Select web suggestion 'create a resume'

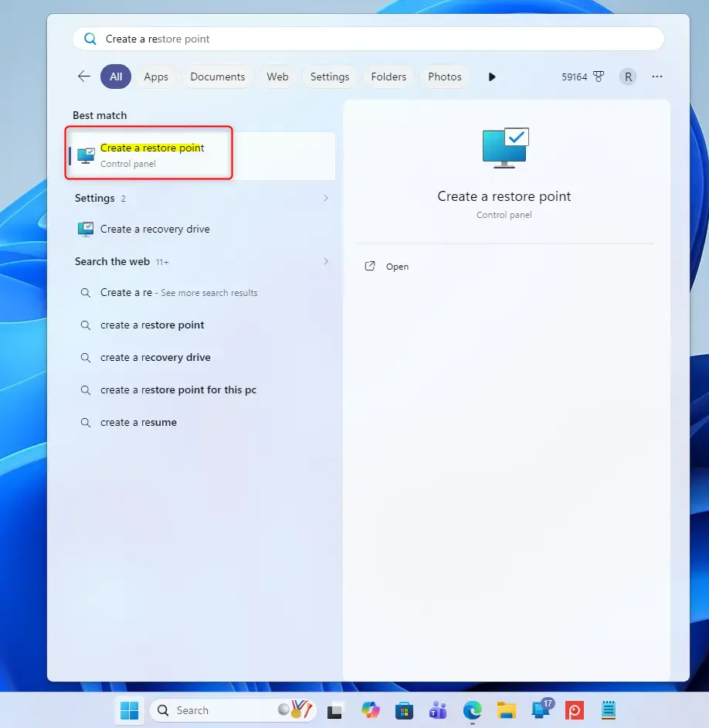pyautogui.click(x=202, y=423)
